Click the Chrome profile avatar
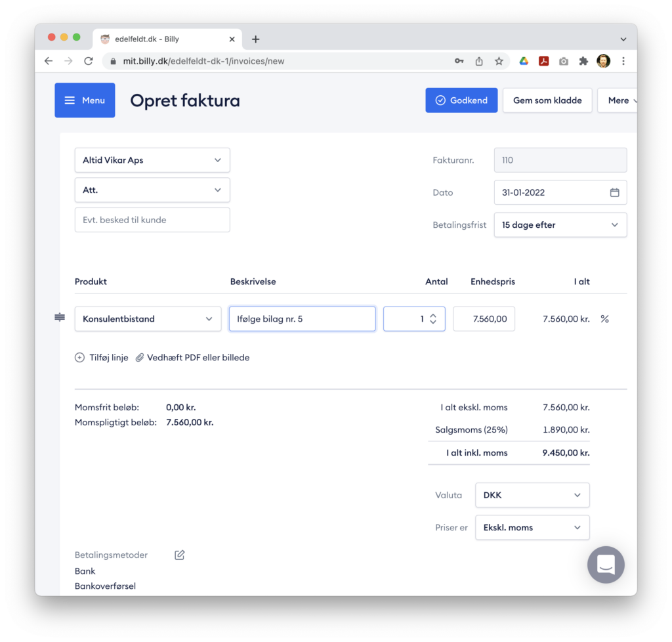The height and width of the screenshot is (642, 672). coord(604,61)
